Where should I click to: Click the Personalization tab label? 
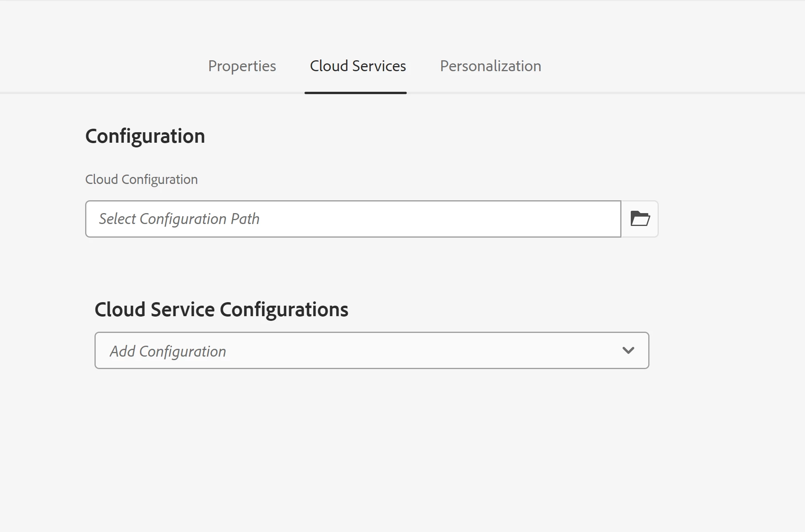tap(490, 66)
